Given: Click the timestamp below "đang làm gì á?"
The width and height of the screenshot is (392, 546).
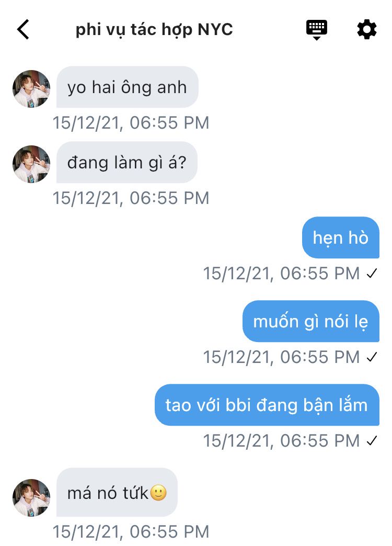Looking at the screenshot, I should coord(131,198).
